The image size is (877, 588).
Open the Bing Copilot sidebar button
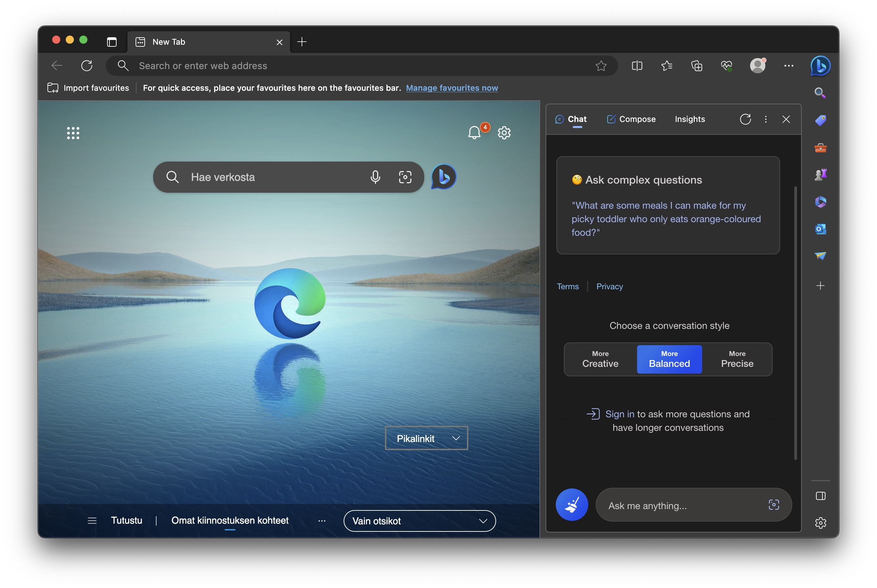[820, 66]
